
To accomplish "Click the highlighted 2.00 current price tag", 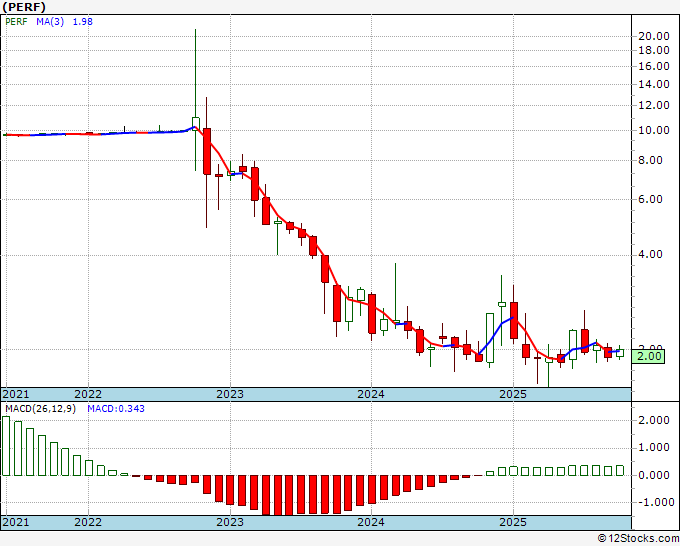I will click(x=648, y=356).
